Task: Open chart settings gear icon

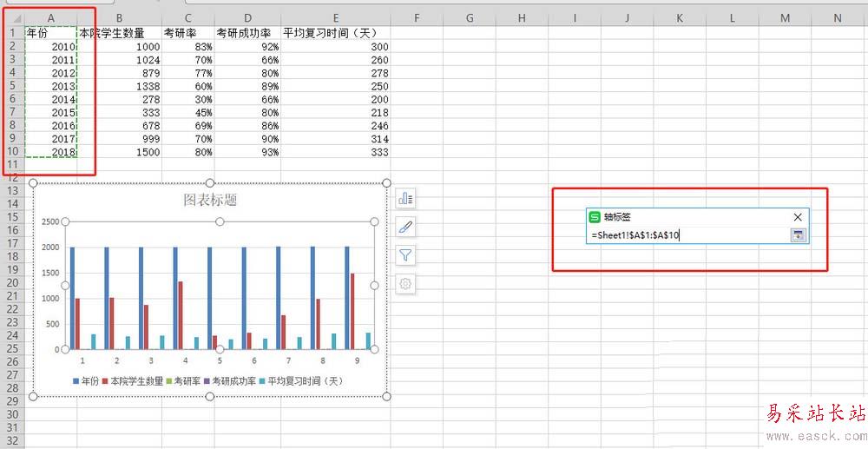Action: (405, 283)
